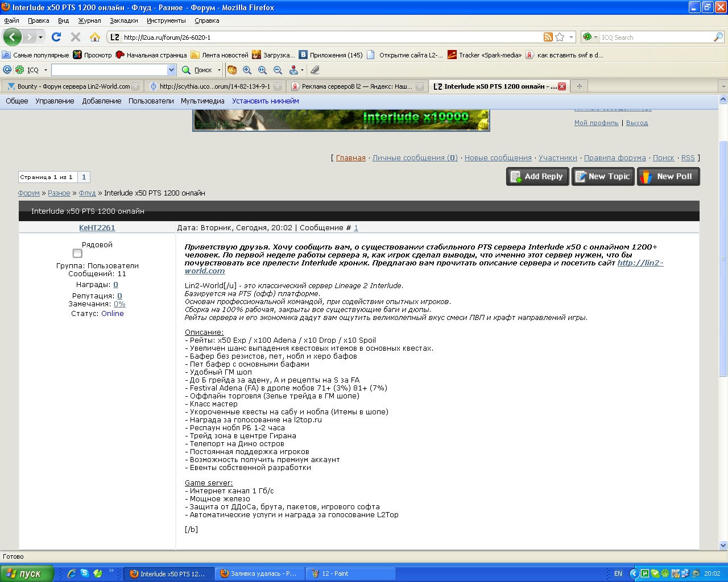
Task: Switch to the Реклама серверов l2 Яндекс tab
Action: pos(357,86)
